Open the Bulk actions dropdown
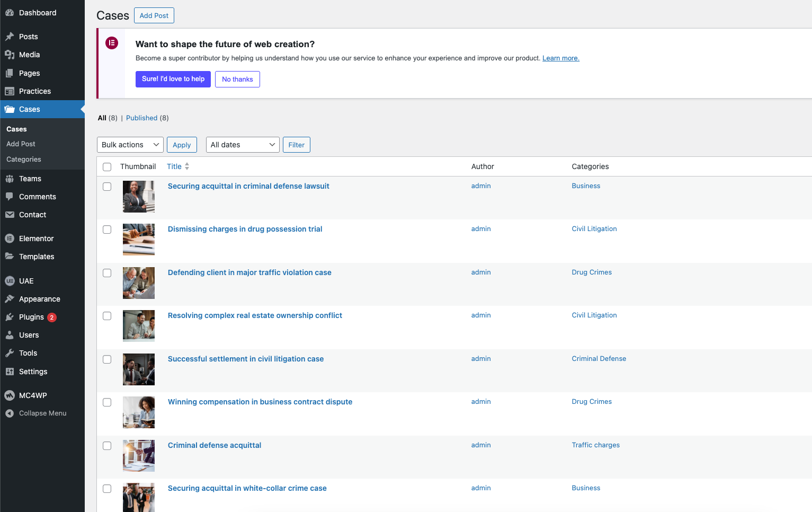This screenshot has height=512, width=812. [130, 145]
